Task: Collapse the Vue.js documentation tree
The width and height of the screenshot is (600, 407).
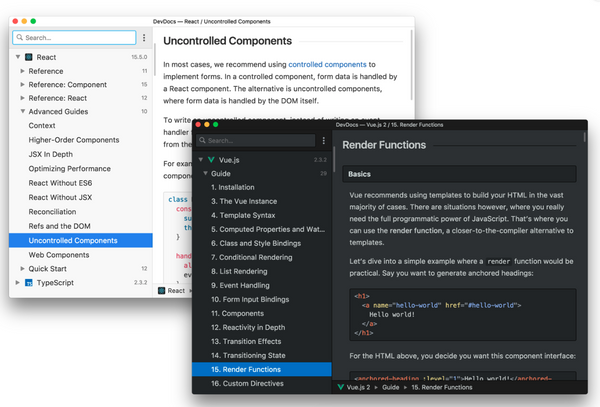Action: (x=201, y=160)
